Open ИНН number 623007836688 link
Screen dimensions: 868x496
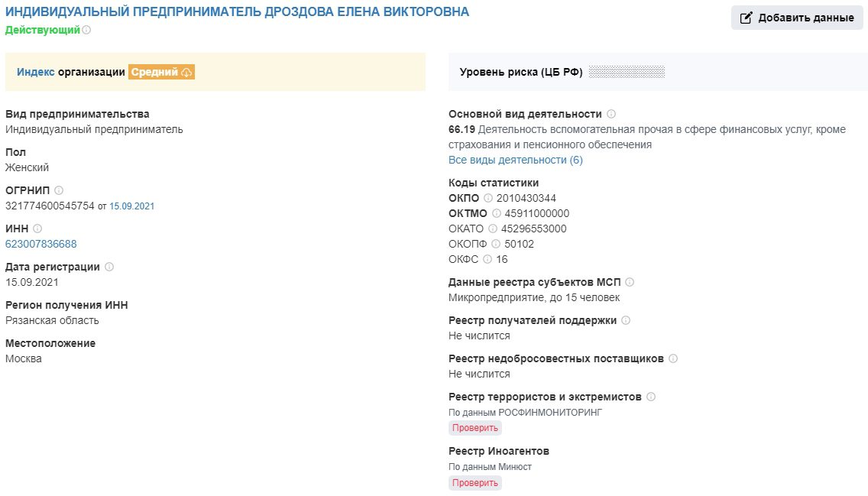(41, 244)
